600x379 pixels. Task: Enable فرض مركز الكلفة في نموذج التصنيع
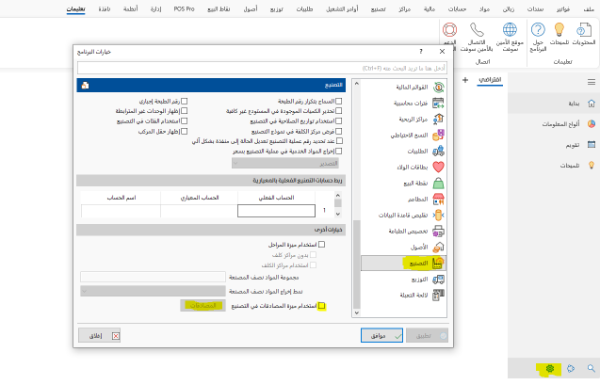338,131
